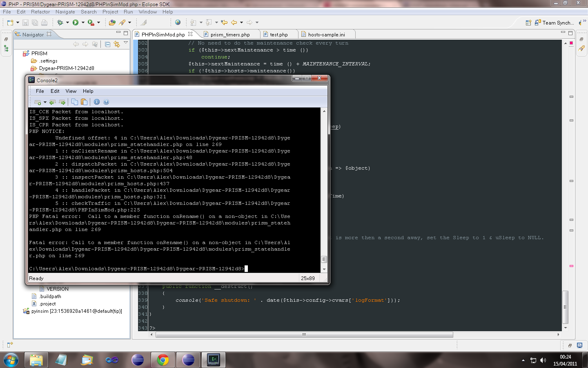Select the .settings folder in Navigator

click(49, 61)
